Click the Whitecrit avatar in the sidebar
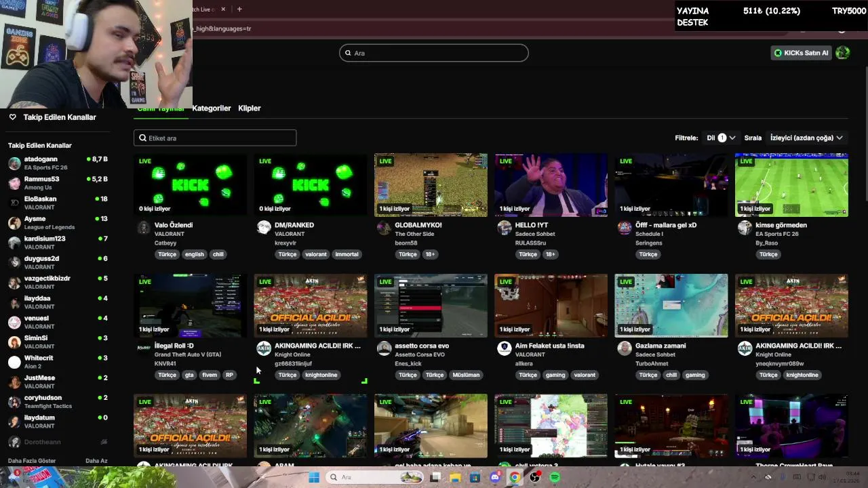The width and height of the screenshot is (868, 488). 14,362
